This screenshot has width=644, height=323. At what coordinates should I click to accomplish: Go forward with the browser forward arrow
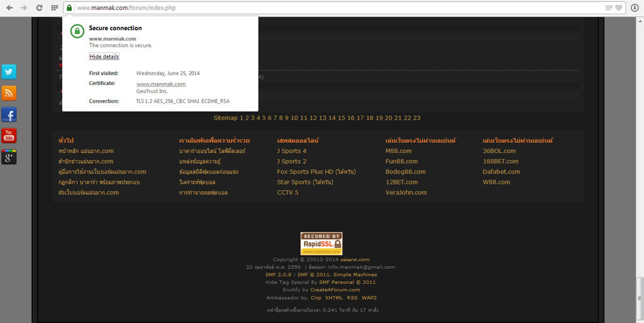coord(24,8)
